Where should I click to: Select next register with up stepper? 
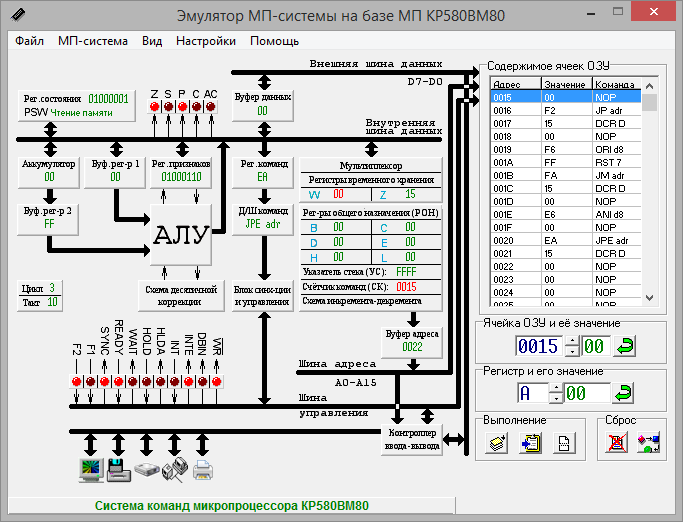tap(556, 387)
